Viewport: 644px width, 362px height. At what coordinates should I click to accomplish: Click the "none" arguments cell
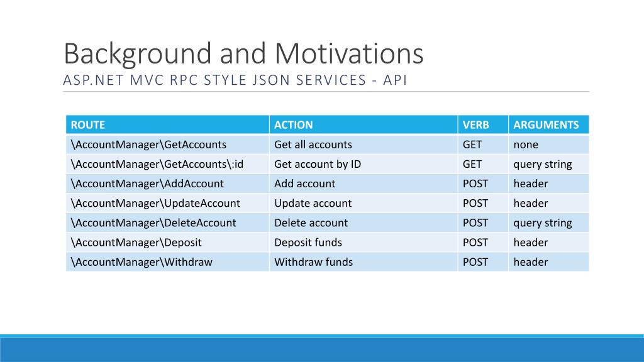click(548, 145)
